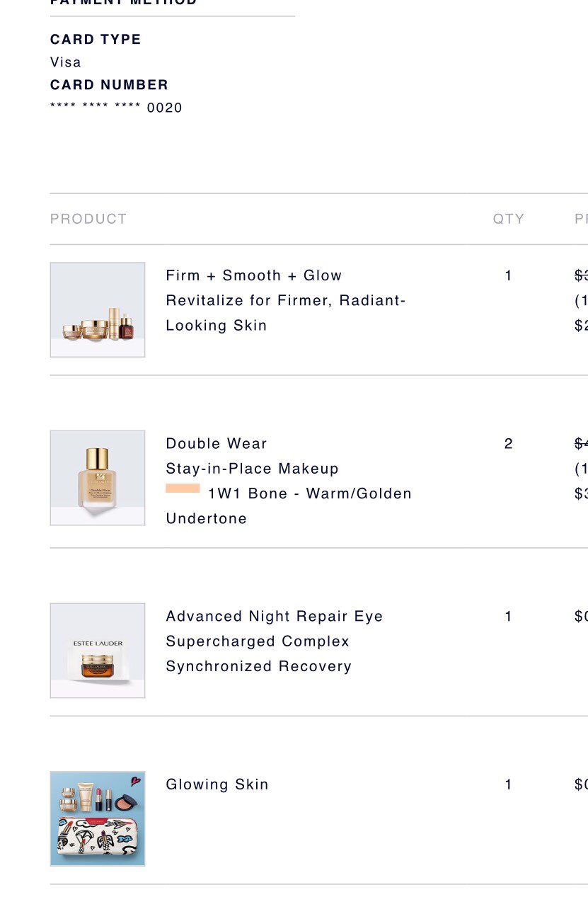The width and height of the screenshot is (588, 914).
Task: Open the Firm + Smooth + Glow product thumbnail
Action: (x=98, y=310)
